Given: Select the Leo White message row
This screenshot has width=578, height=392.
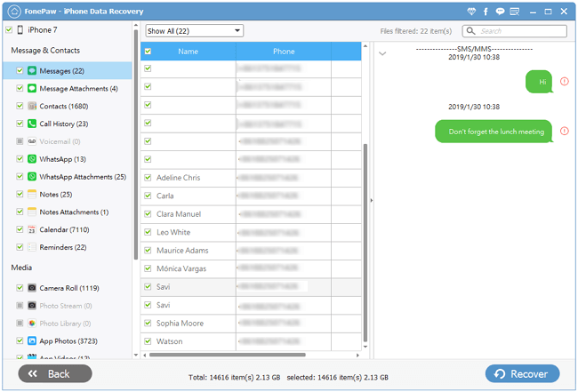Looking at the screenshot, I should (251, 232).
